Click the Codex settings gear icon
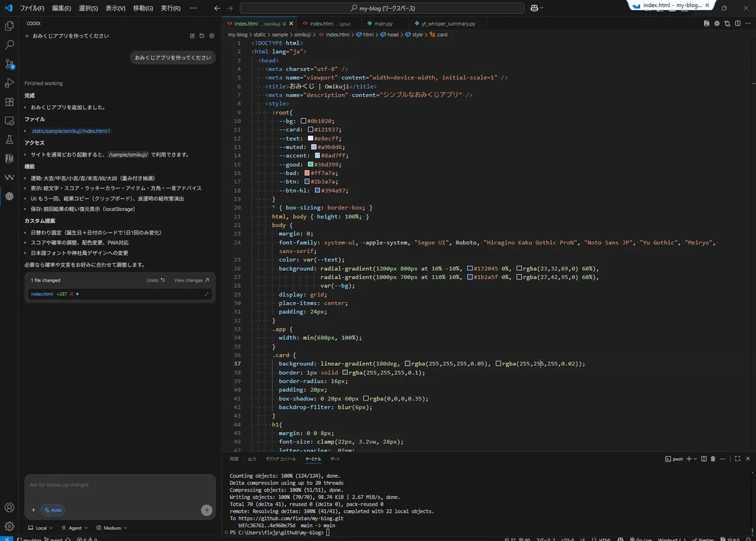This screenshot has width=756, height=541. 212,36
